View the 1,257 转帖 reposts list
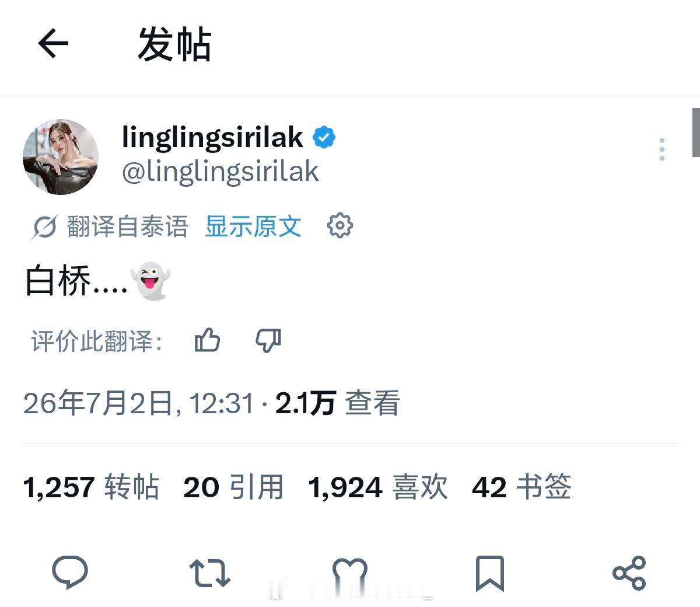The image size is (700, 607). [x=91, y=487]
